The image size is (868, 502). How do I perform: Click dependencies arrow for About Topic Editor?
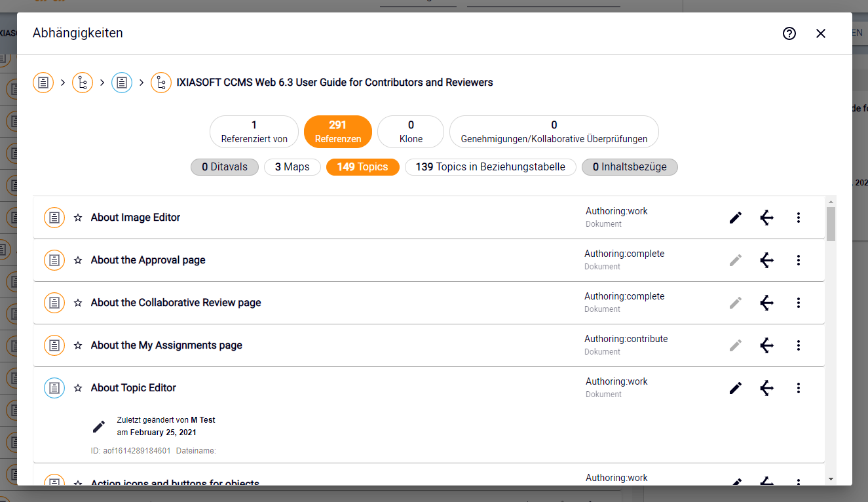(x=767, y=388)
